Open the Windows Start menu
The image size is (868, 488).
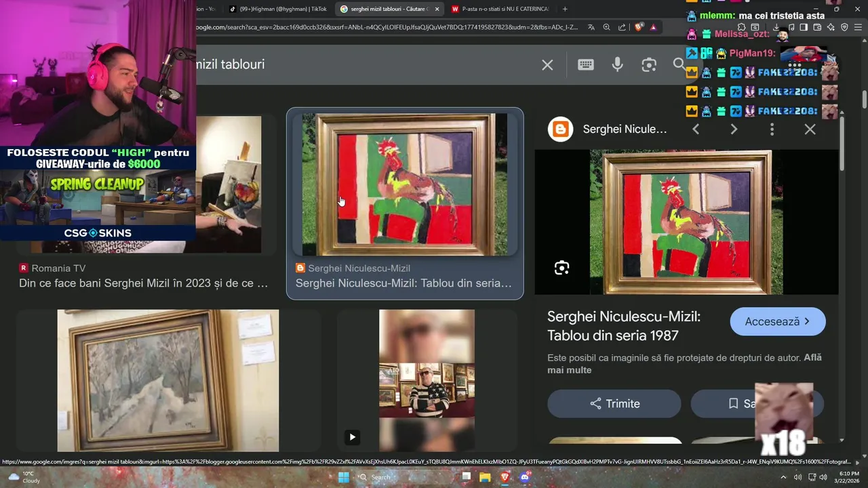pyautogui.click(x=344, y=477)
